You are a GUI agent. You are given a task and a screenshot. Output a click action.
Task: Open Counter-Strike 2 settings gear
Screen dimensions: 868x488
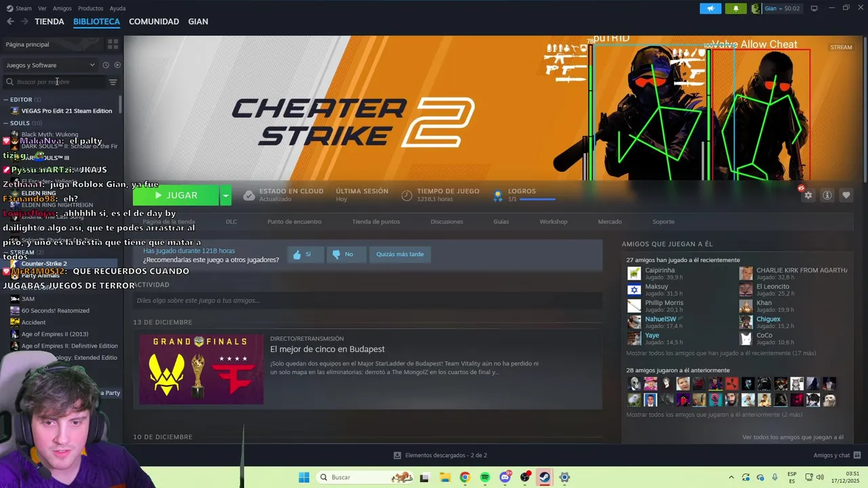[808, 195]
